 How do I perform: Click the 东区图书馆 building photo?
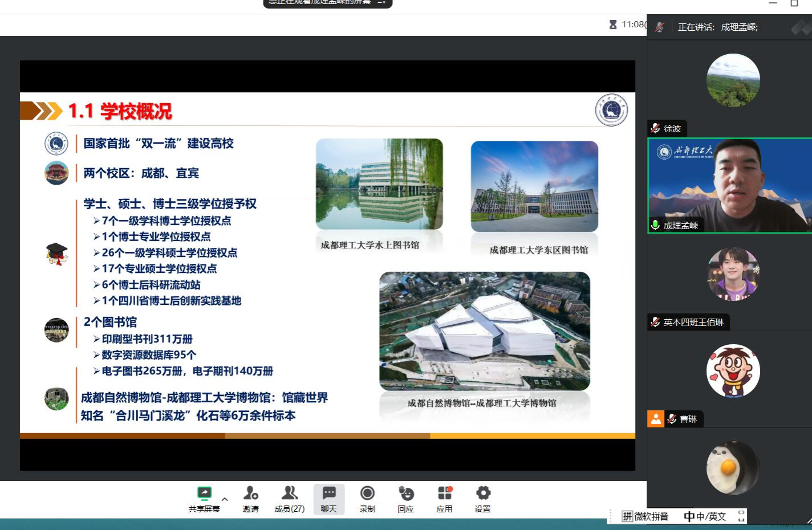tap(534, 186)
